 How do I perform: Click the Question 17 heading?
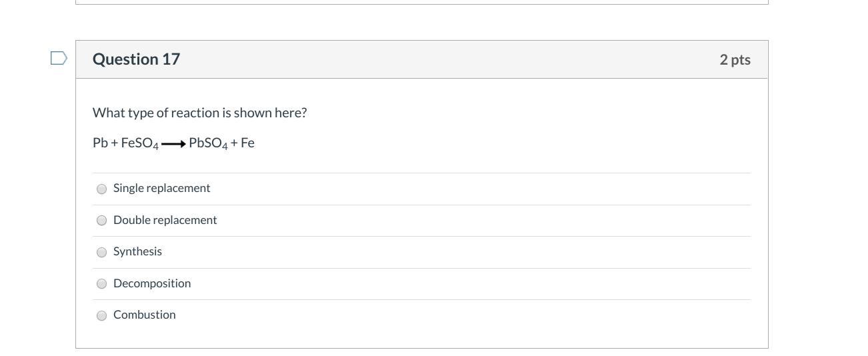coord(136,59)
